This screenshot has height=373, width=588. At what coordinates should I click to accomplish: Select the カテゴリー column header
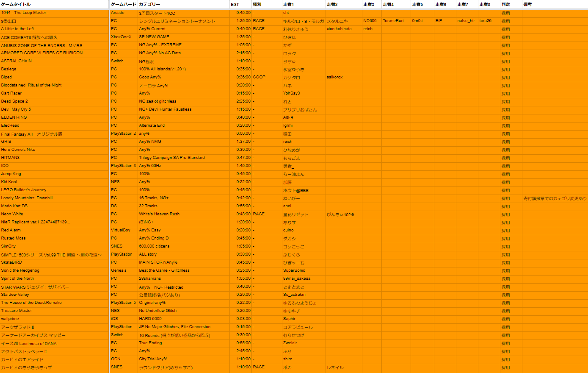click(x=184, y=4)
